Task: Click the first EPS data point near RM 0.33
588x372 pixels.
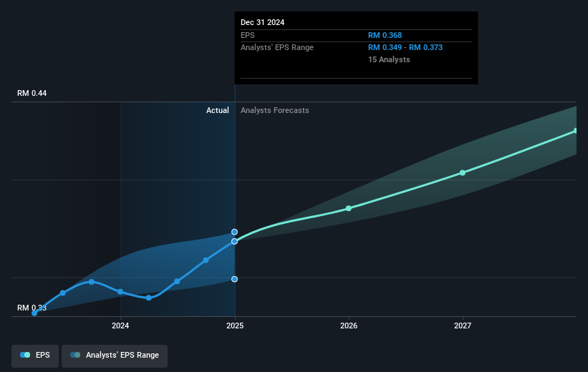Action: [x=34, y=313]
